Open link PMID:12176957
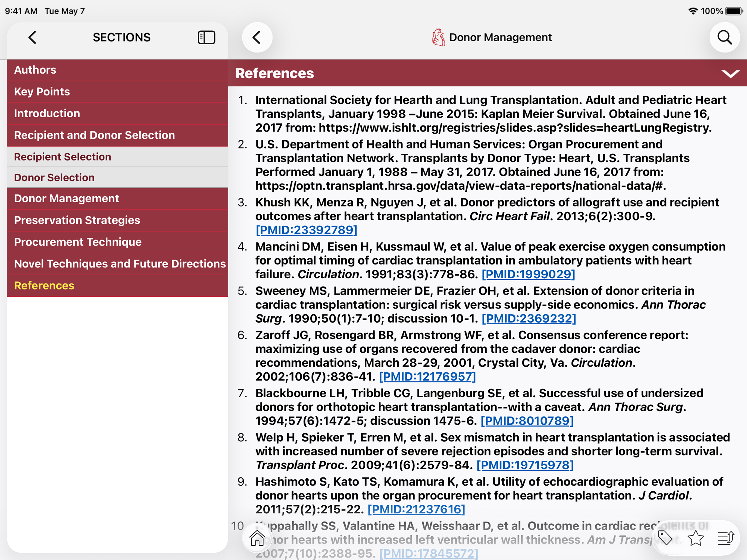747x560 pixels. [x=427, y=377]
